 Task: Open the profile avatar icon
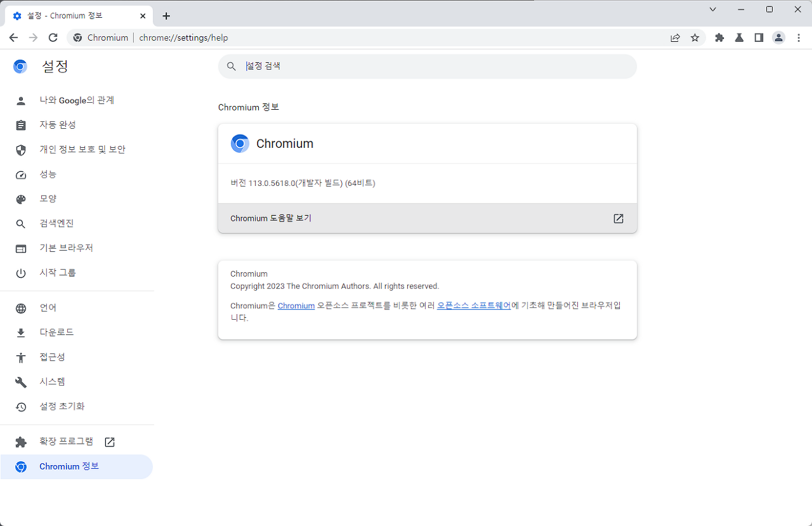pos(778,37)
